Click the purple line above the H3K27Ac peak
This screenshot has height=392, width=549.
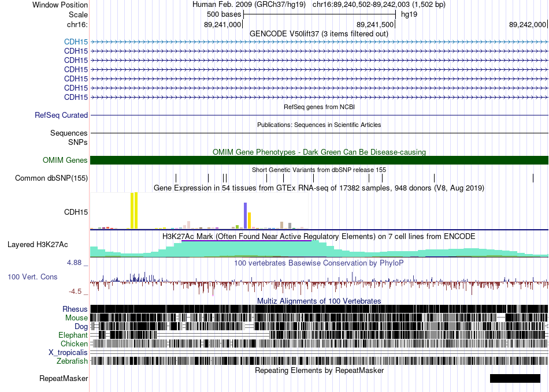click(247, 241)
